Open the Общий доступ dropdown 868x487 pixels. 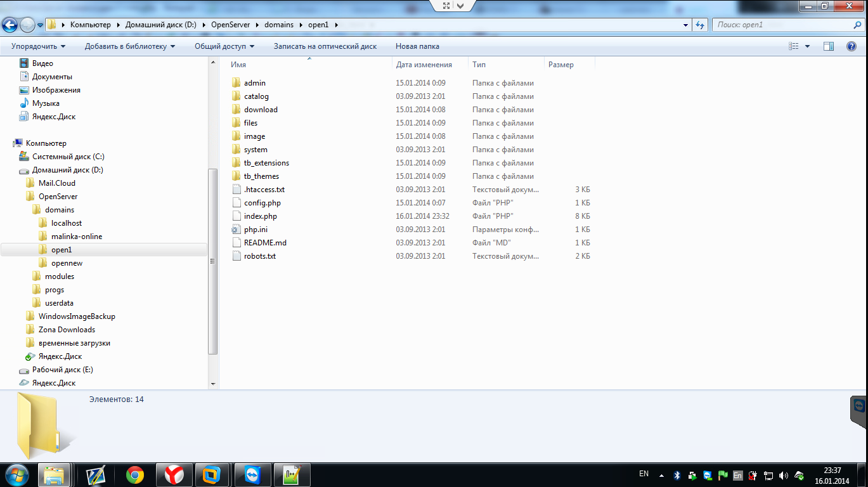click(x=224, y=46)
